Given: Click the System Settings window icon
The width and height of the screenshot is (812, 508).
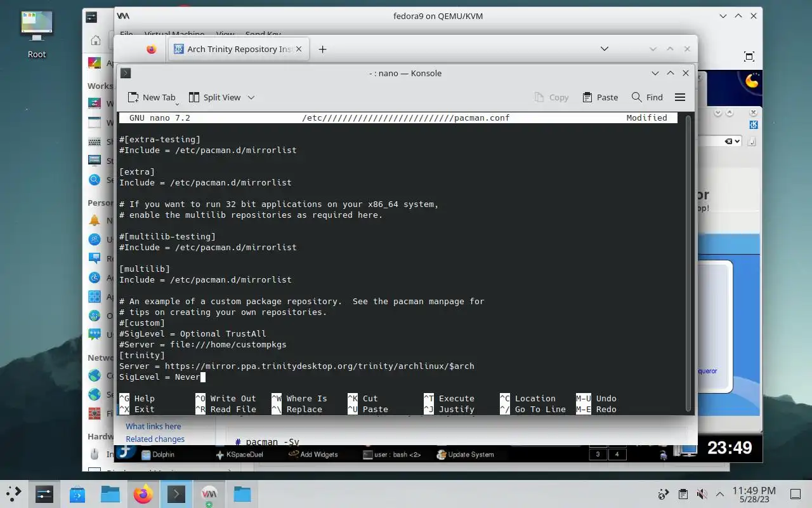Looking at the screenshot, I should tap(91, 17).
